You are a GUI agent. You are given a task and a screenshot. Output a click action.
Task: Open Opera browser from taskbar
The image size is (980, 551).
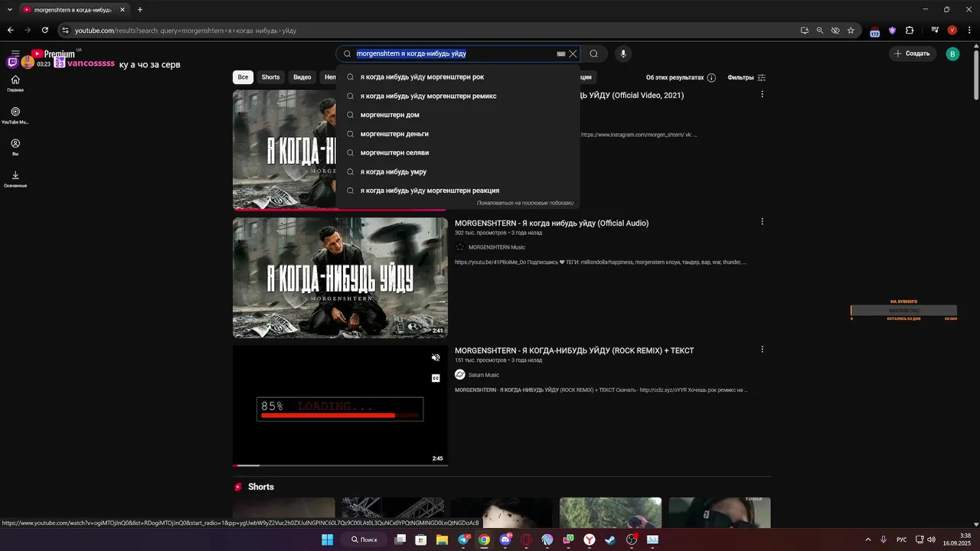526,540
